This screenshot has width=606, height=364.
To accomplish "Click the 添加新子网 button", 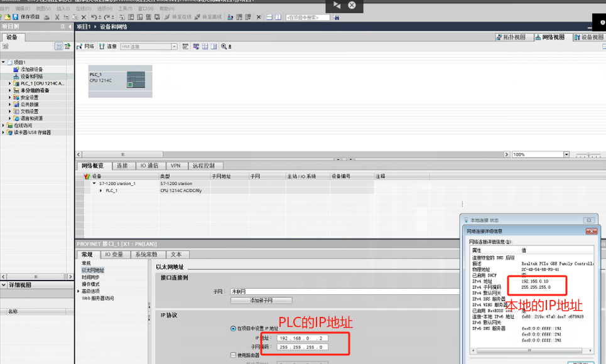I will pyautogui.click(x=261, y=300).
